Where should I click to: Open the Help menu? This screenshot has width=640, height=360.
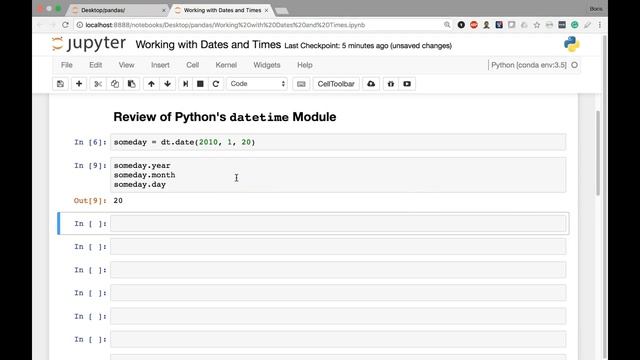304,65
